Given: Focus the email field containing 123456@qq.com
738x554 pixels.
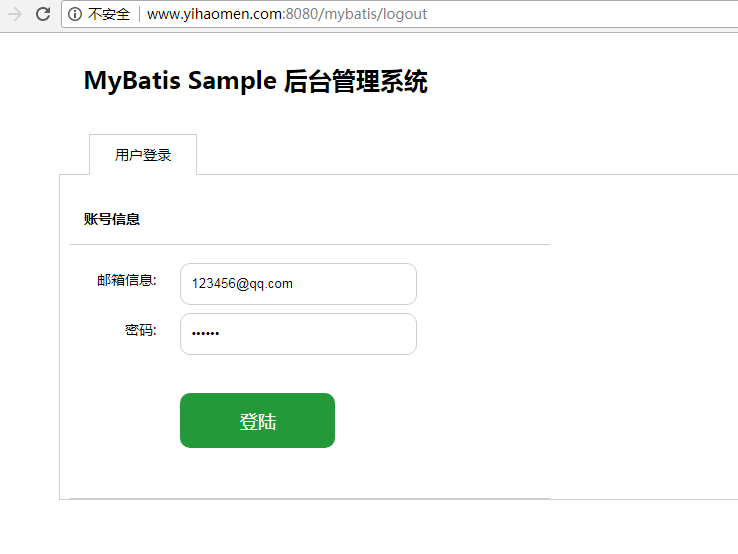Looking at the screenshot, I should click(x=298, y=284).
